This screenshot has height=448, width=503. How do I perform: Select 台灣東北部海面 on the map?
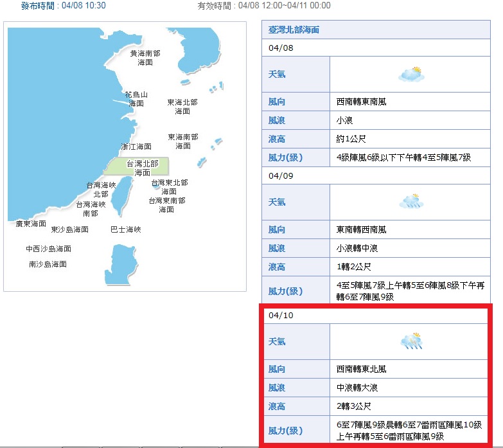click(170, 187)
